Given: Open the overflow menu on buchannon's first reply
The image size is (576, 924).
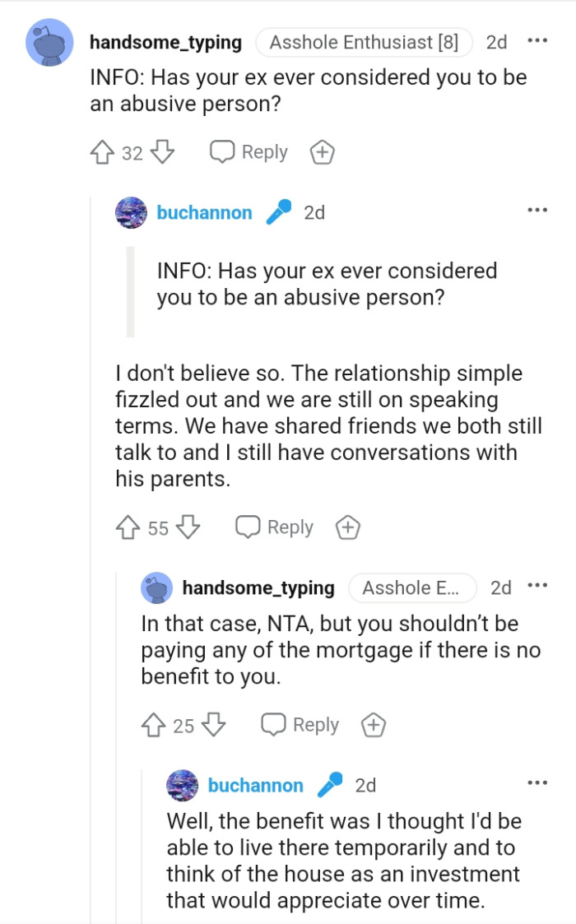Looking at the screenshot, I should coord(537,209).
